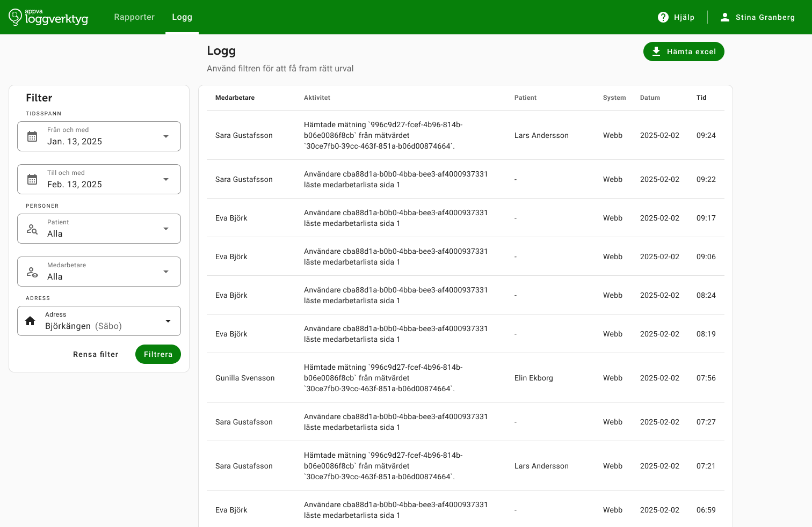Switch to the Rapporter tab

pos(134,17)
